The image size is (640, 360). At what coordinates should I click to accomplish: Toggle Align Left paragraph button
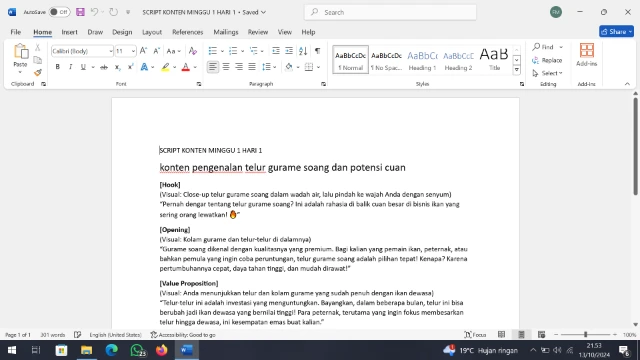[213, 67]
